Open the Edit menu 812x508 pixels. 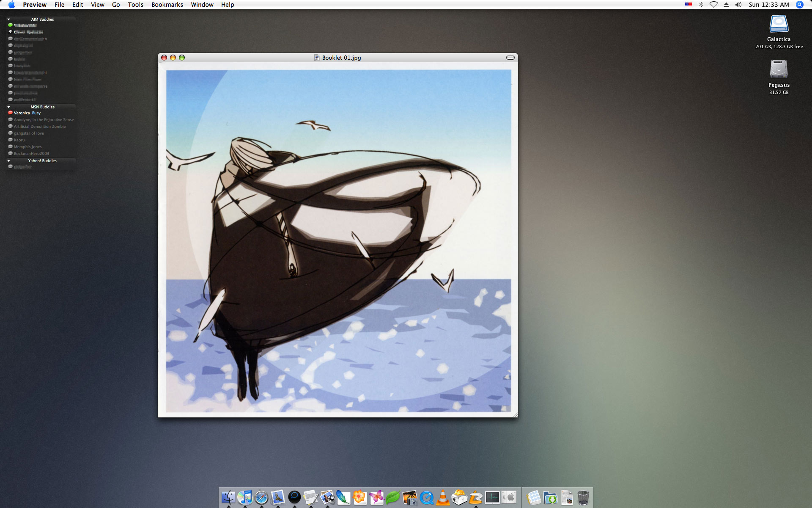pos(77,5)
